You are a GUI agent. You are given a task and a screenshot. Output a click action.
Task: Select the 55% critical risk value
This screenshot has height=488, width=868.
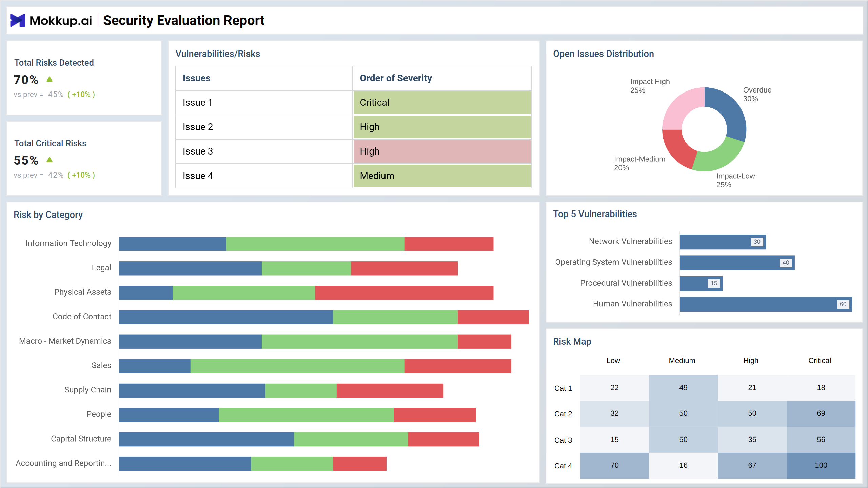(26, 160)
